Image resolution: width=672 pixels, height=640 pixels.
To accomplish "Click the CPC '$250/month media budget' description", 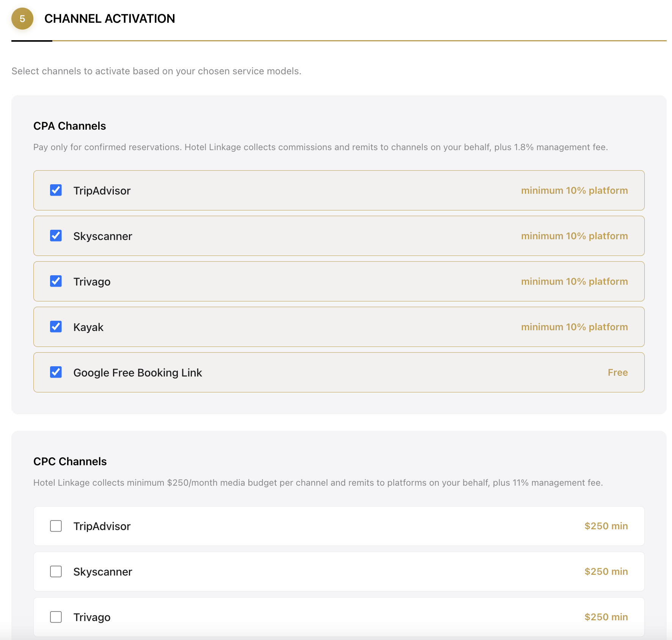I will (x=318, y=483).
